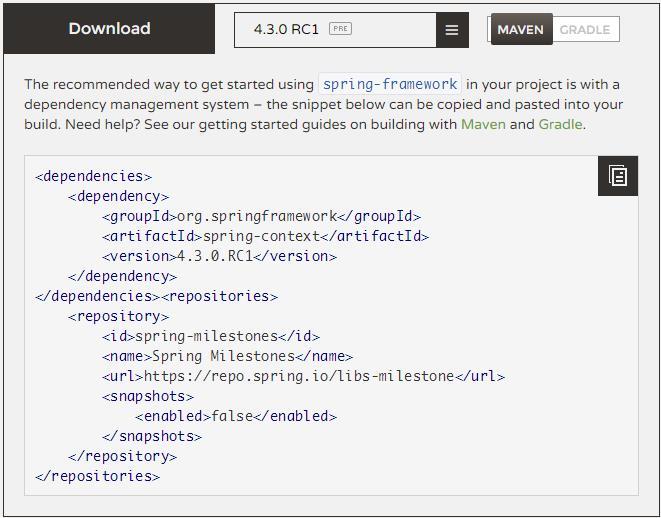
Task: Click the spring-framework inline code label
Action: tap(390, 84)
